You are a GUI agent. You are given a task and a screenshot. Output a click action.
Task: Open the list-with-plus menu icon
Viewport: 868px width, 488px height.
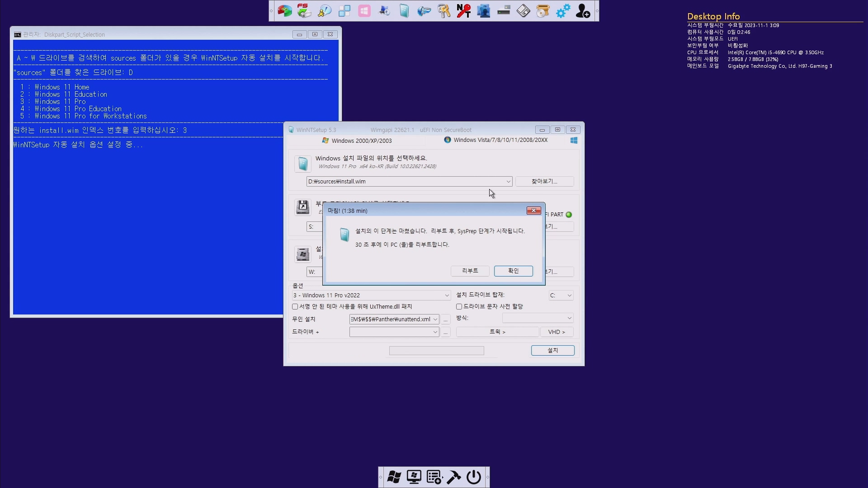(x=434, y=477)
